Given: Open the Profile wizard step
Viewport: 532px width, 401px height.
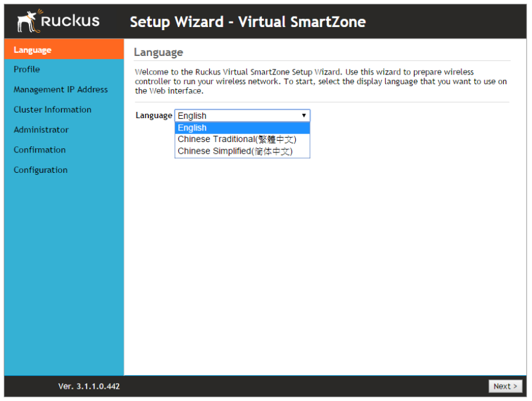Looking at the screenshot, I should point(27,69).
